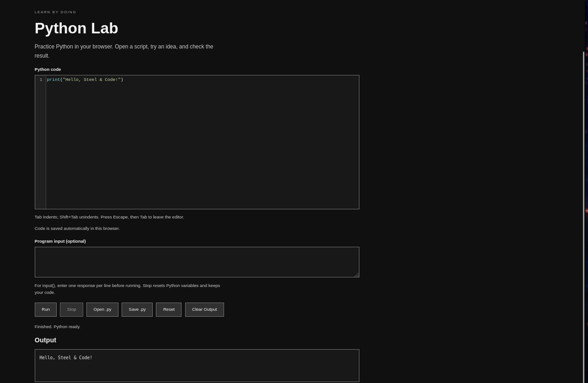Image resolution: width=588 pixels, height=383 pixels.
Task: Click the 'Hello, Steel & Code!' output text
Action: point(66,358)
